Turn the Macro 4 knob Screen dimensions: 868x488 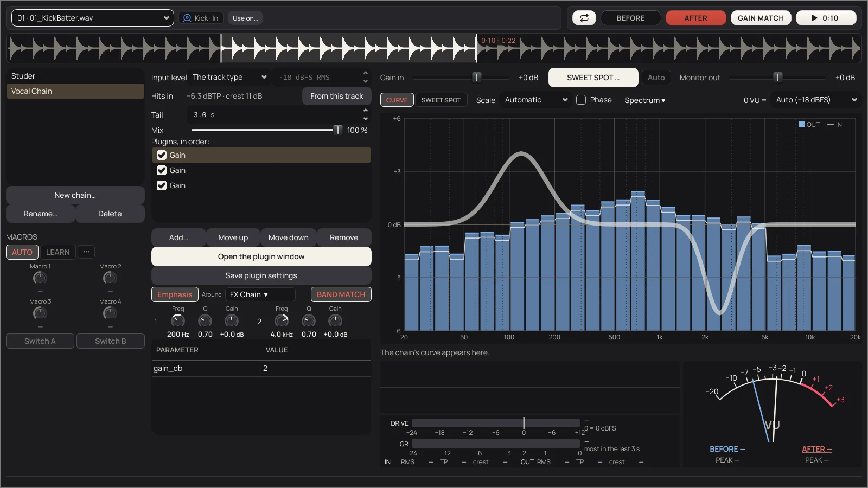(x=110, y=313)
